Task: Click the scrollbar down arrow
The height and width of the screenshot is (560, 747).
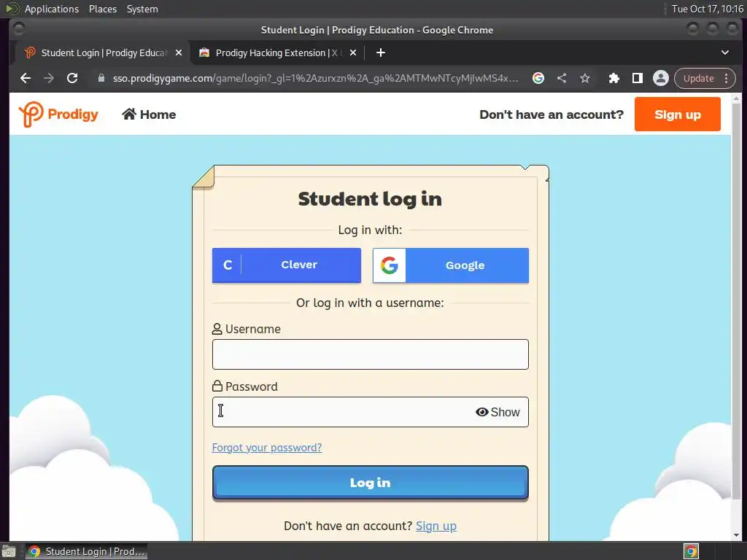Action: click(736, 535)
